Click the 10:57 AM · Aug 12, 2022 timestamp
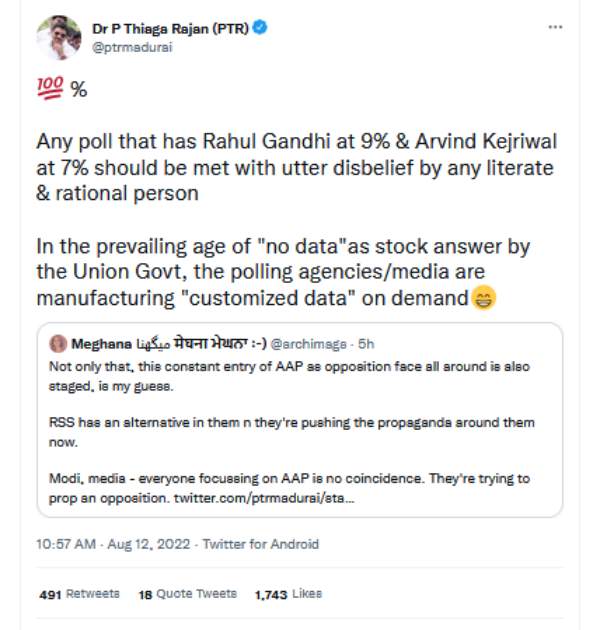 pyautogui.click(x=112, y=545)
